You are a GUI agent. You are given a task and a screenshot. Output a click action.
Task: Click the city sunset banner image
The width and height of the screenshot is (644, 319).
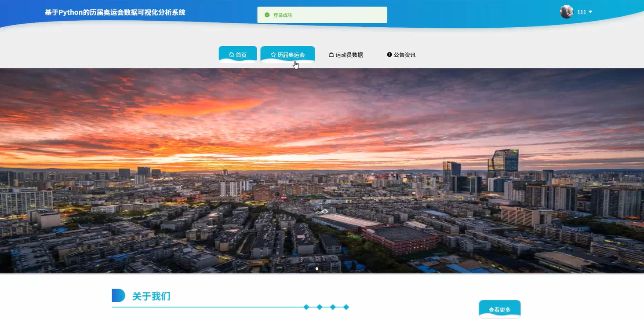pyautogui.click(x=322, y=171)
